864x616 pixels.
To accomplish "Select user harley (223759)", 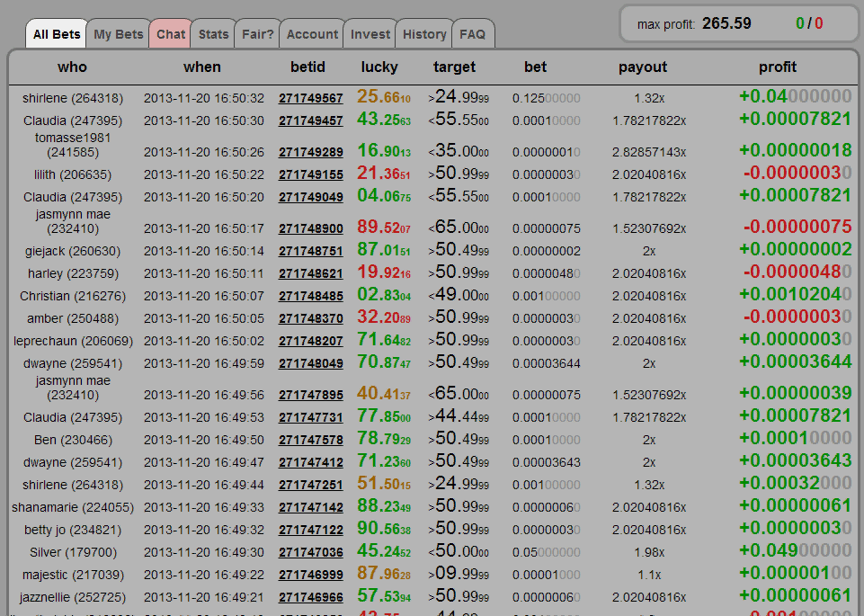I will point(73,274).
